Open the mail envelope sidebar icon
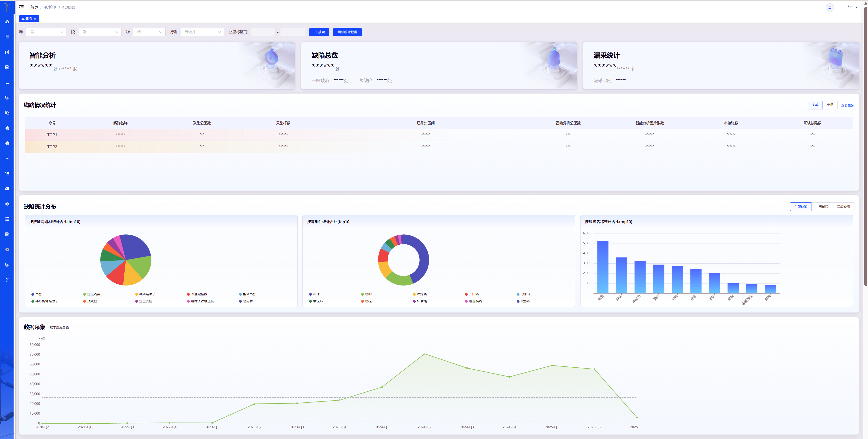This screenshot has width=868, height=439. 7,189
